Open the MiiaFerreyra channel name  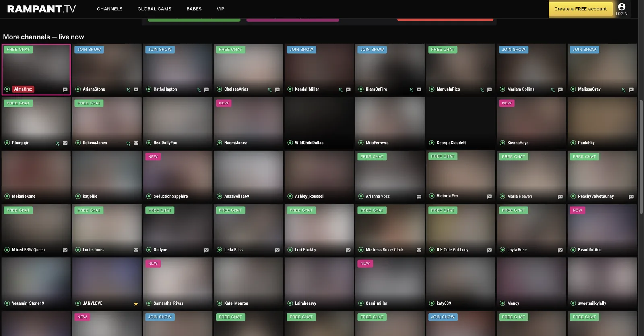377,143
